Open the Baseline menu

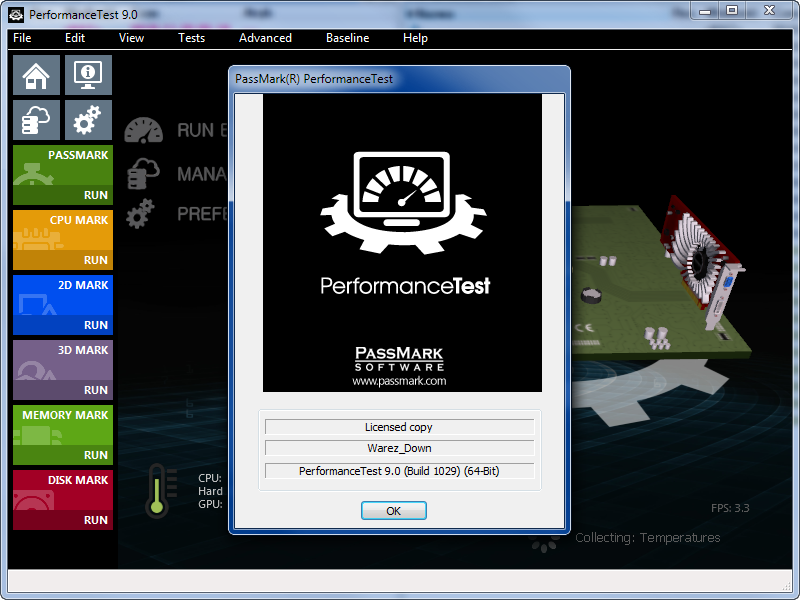[x=347, y=38]
